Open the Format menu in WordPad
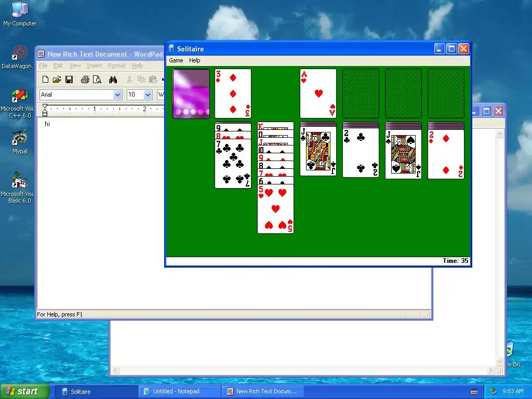This screenshot has width=532, height=399. (117, 65)
